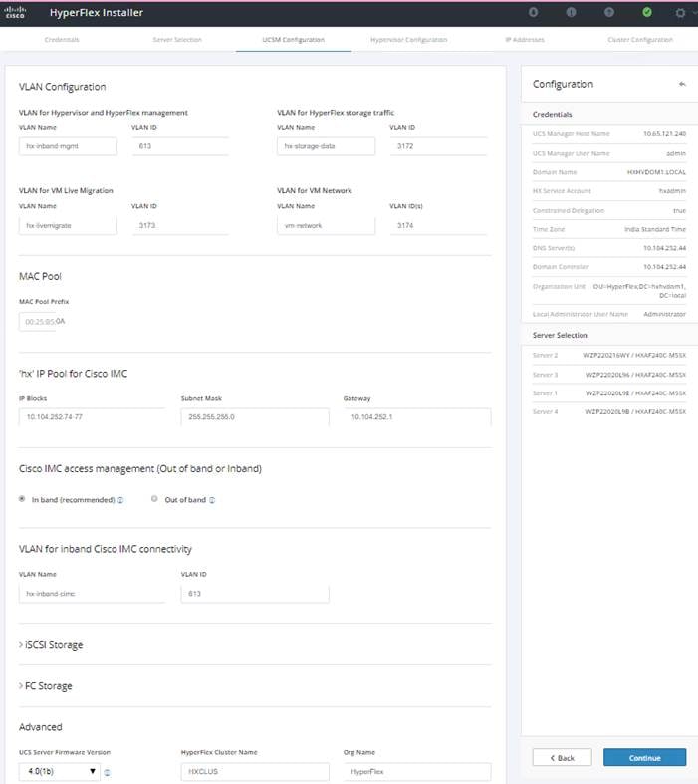Click the Gateway field 10.104.252.1
Screen dimensions: 698x784
[x=417, y=417]
